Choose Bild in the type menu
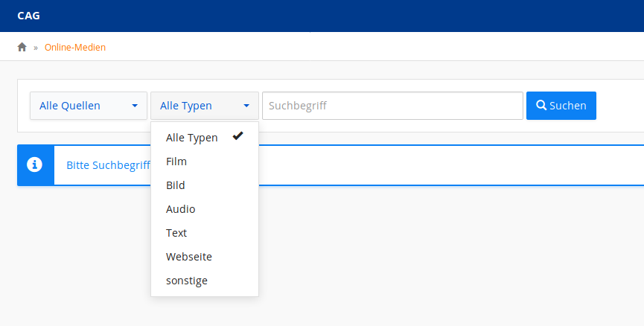 click(x=176, y=185)
